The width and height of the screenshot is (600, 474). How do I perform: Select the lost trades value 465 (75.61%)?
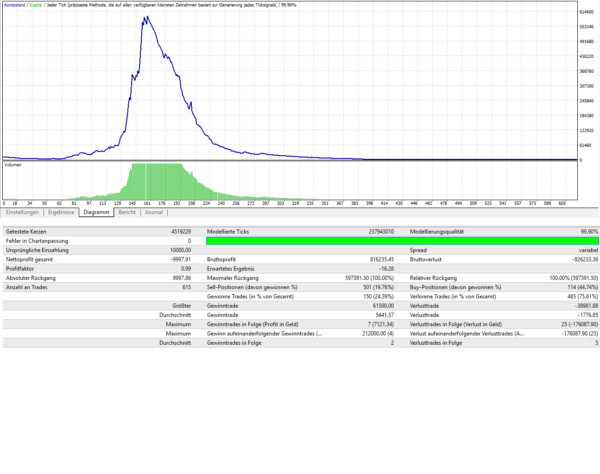tap(583, 296)
